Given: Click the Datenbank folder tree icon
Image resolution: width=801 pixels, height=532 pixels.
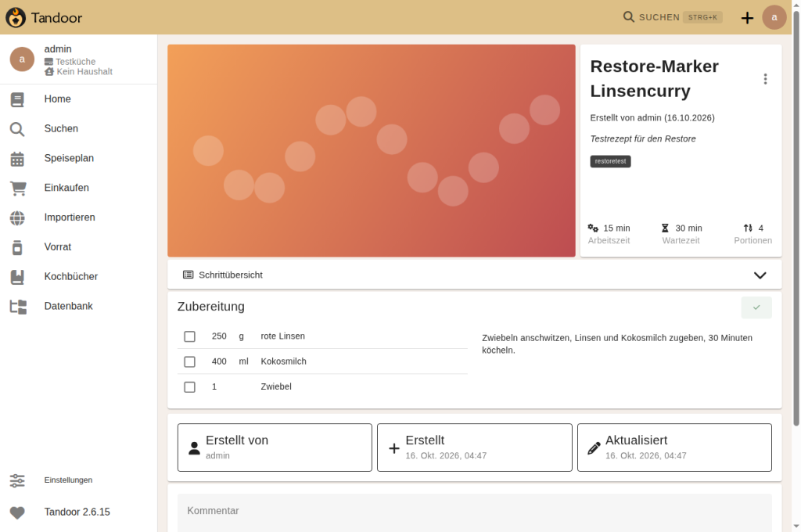Looking at the screenshot, I should [x=19, y=307].
